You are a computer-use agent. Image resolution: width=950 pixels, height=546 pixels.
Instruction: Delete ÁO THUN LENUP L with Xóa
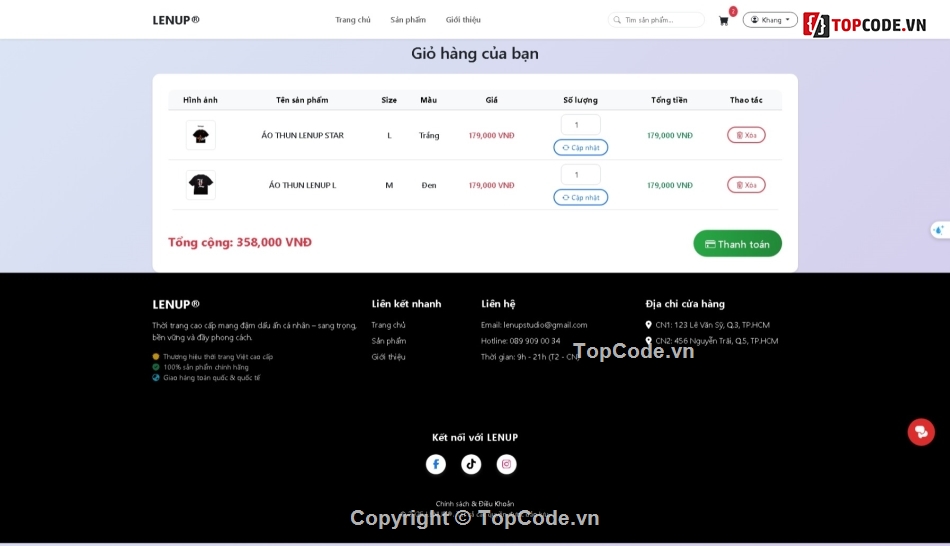(746, 185)
